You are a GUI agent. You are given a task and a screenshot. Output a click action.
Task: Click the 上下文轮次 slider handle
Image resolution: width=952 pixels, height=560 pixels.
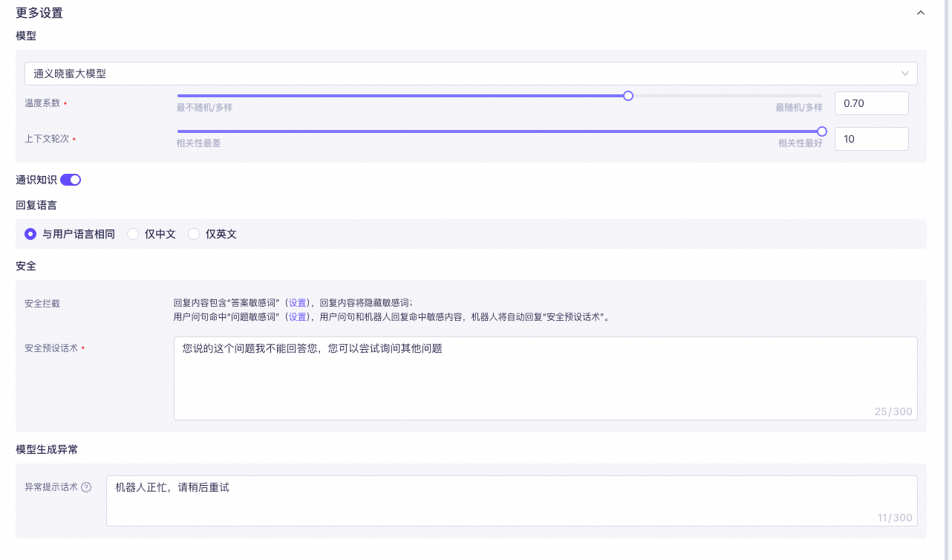pos(822,131)
